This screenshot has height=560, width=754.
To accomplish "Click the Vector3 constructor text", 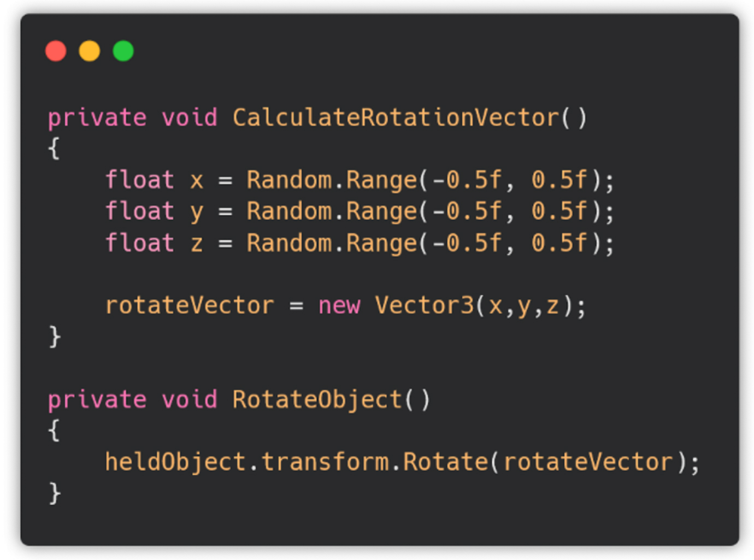I will coord(425,305).
